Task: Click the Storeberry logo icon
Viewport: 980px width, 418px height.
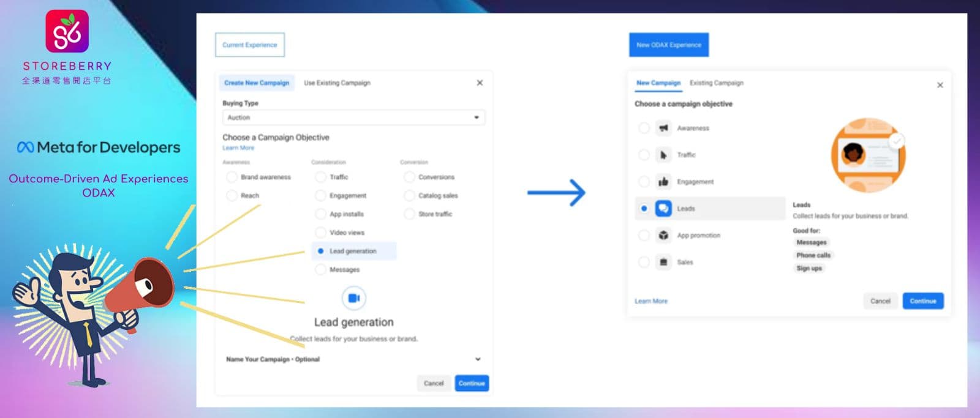Action: (67, 32)
